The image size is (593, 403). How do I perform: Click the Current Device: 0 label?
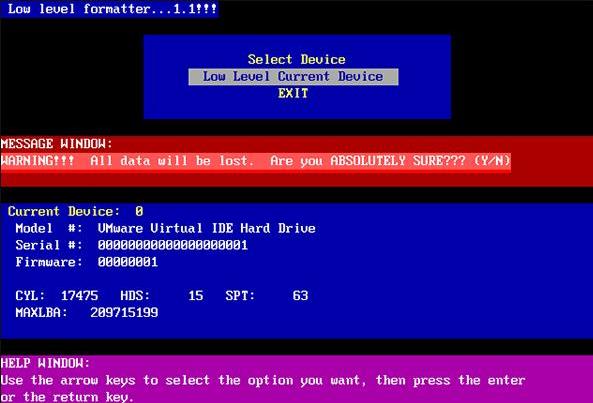(x=76, y=211)
